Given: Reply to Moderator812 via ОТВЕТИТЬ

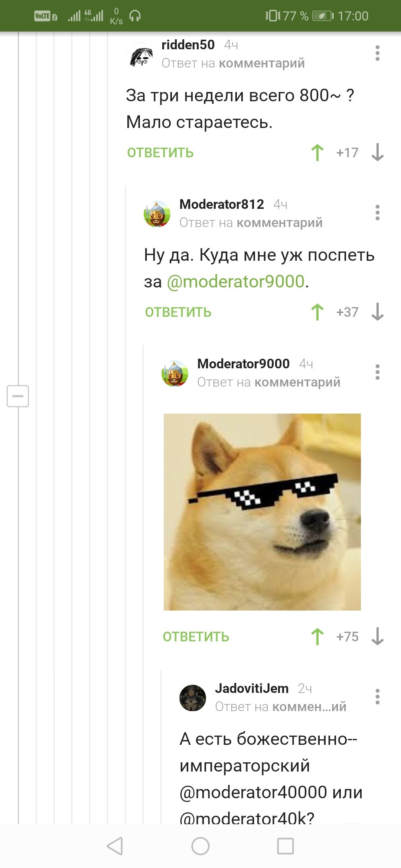Looking at the screenshot, I should 178,312.
